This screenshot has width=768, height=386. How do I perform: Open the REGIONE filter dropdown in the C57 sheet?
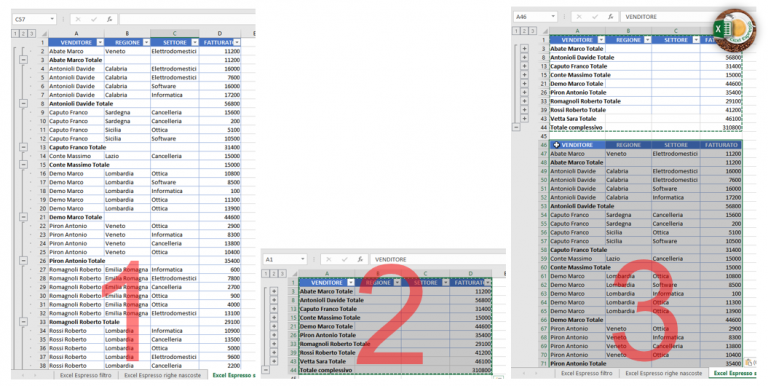146,43
